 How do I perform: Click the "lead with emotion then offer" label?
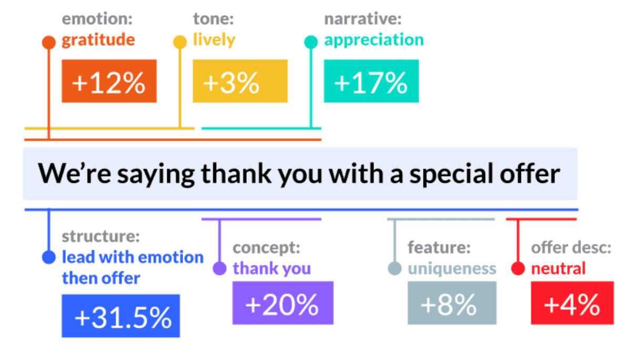[133, 268]
